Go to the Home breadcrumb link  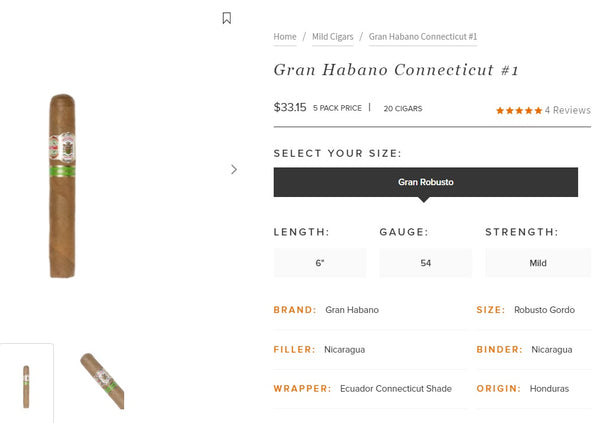(x=285, y=37)
